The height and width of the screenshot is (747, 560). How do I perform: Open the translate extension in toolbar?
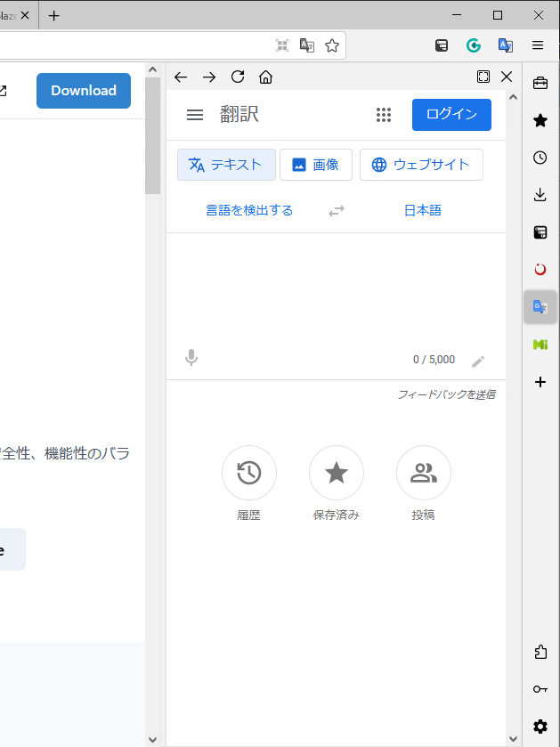pyautogui.click(x=505, y=45)
